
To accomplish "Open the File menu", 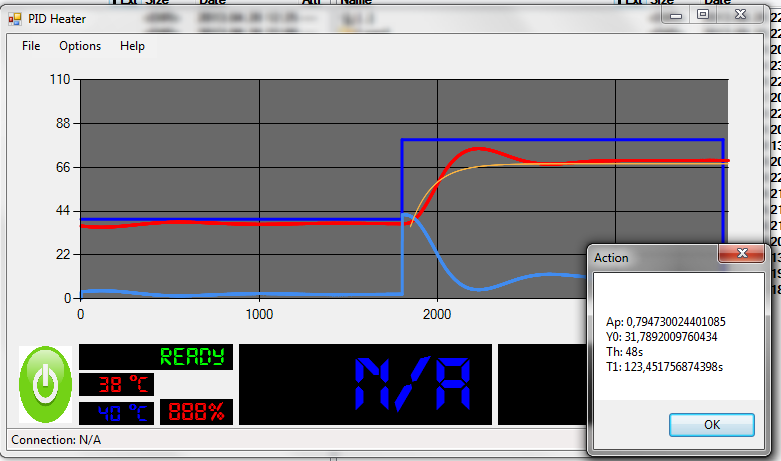I will coord(31,46).
